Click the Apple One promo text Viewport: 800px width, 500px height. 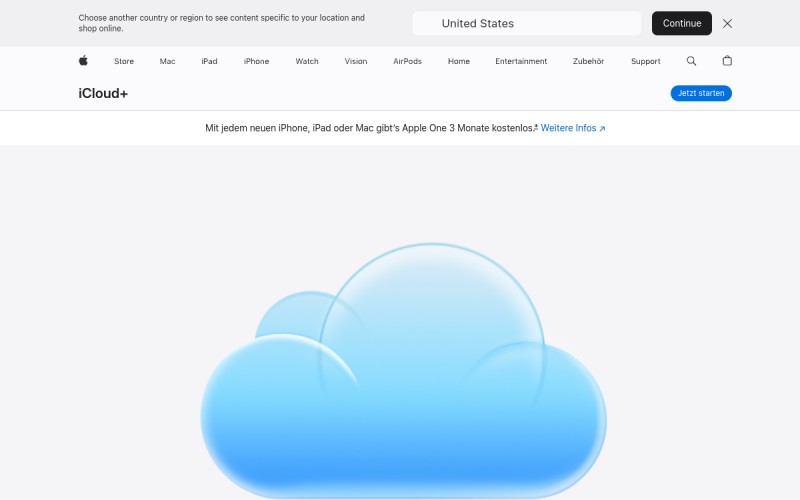tap(371, 128)
